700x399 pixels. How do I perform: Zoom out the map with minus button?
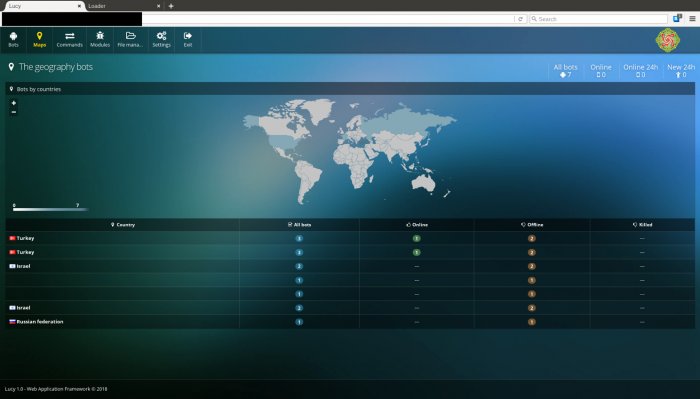tap(14, 112)
